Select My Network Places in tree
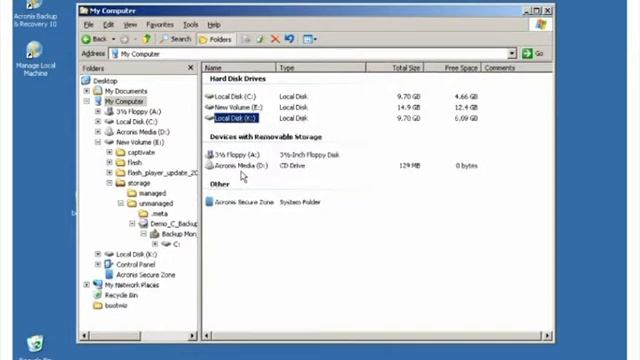 click(131, 285)
